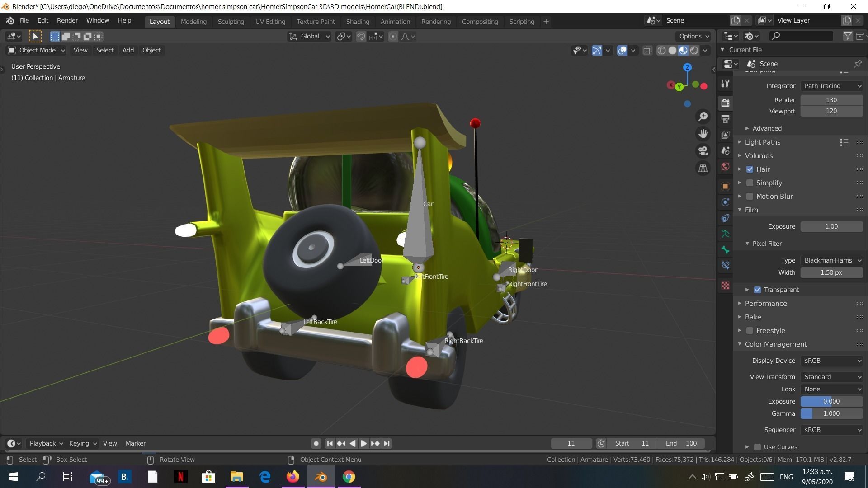Screen dimensions: 868x488
Task: Open the Object properties tab
Action: tap(726, 186)
